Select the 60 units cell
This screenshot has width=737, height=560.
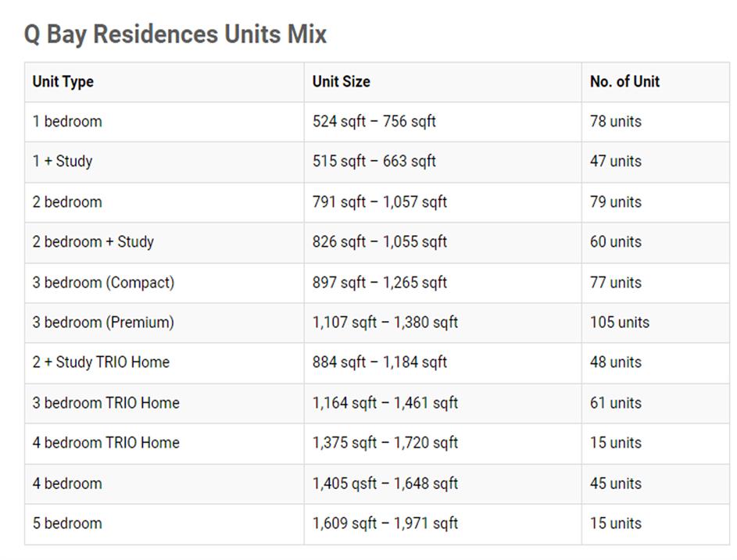(x=615, y=241)
